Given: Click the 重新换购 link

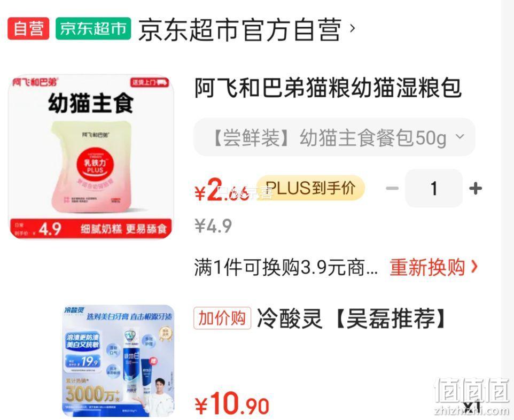Looking at the screenshot, I should pos(427,267).
